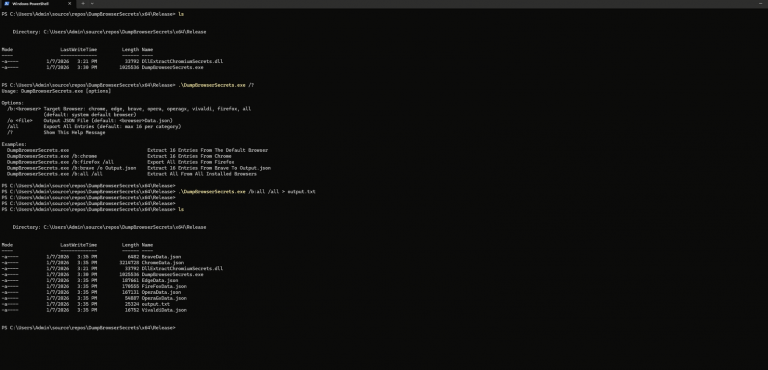
Task: Click the file length value 170655
Action: click(131, 286)
